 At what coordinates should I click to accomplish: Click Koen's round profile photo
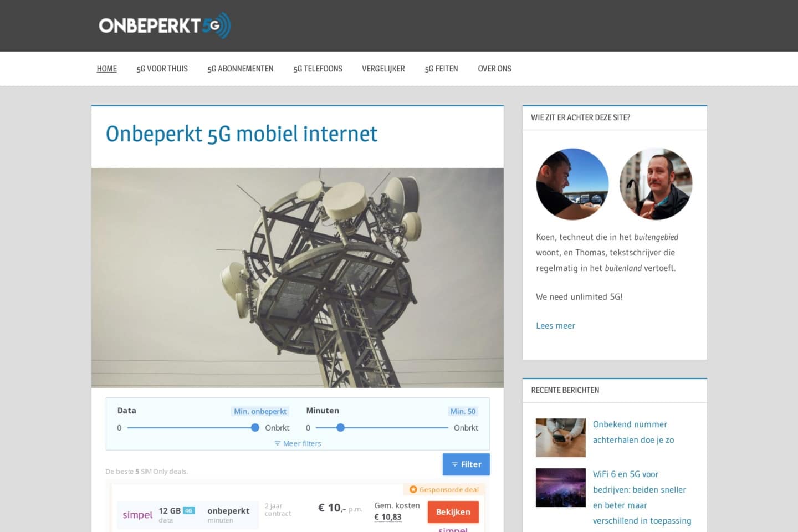point(572,184)
